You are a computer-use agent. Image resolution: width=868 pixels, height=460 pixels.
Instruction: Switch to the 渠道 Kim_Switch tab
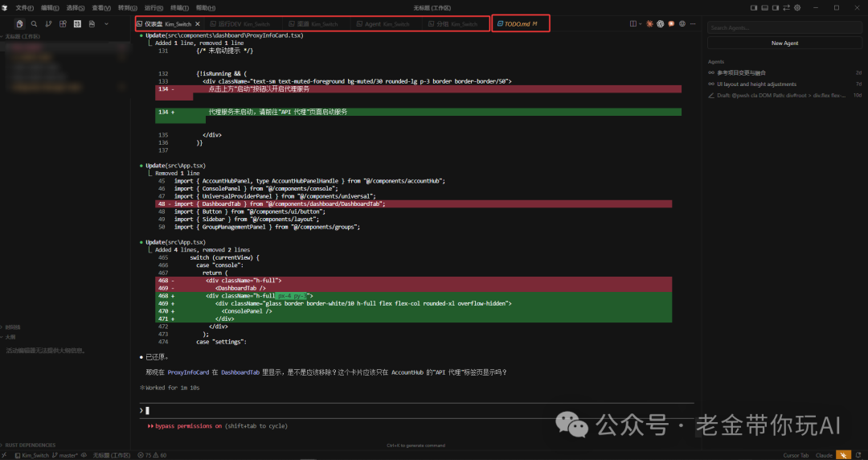pyautogui.click(x=316, y=24)
